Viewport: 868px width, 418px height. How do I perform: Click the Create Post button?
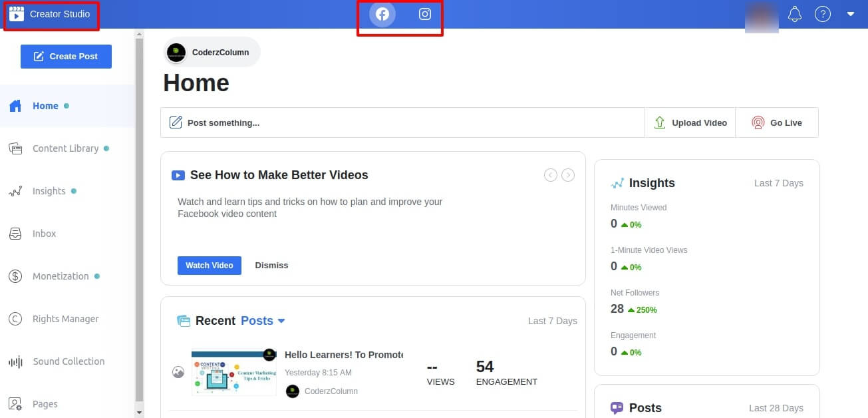[x=66, y=57]
